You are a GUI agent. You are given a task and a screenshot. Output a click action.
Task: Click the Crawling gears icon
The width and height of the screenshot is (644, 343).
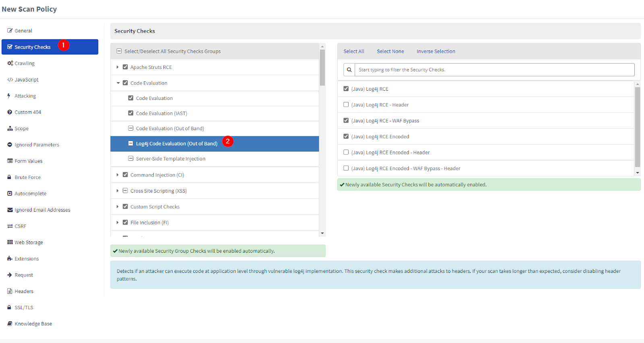coord(10,63)
